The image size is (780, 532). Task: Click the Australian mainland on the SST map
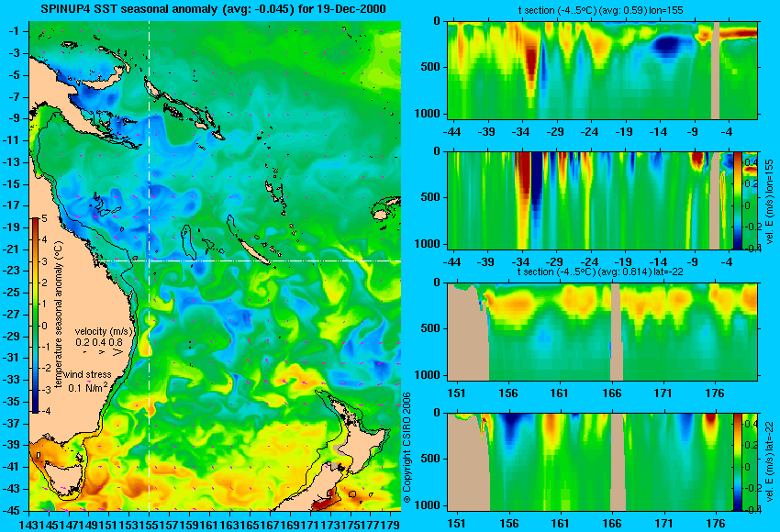click(x=74, y=318)
